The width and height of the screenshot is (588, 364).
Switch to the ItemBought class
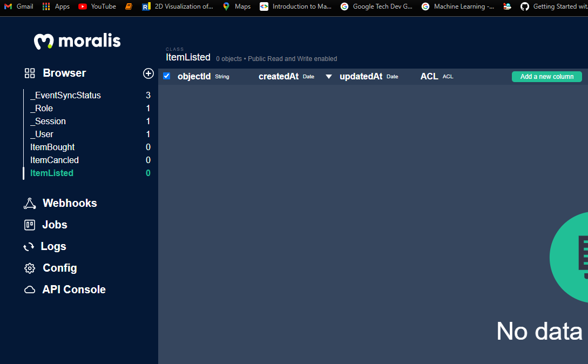coord(52,147)
